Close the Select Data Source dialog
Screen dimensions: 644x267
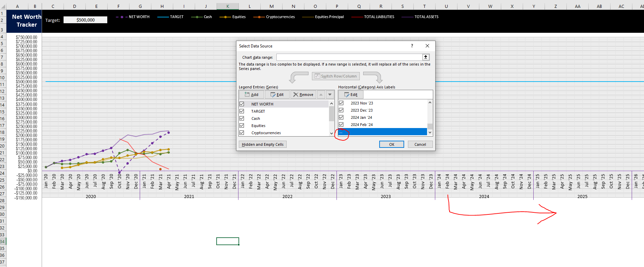tap(427, 46)
